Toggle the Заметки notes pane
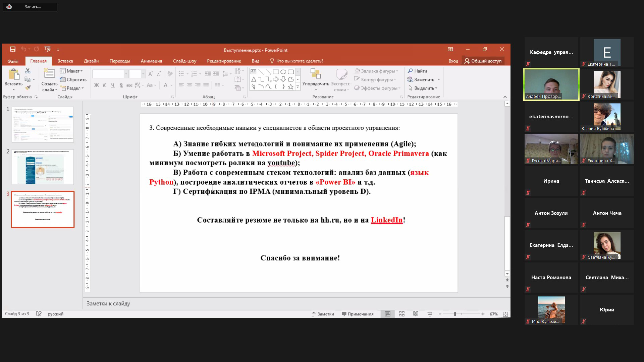The height and width of the screenshot is (362, 644). click(323, 314)
